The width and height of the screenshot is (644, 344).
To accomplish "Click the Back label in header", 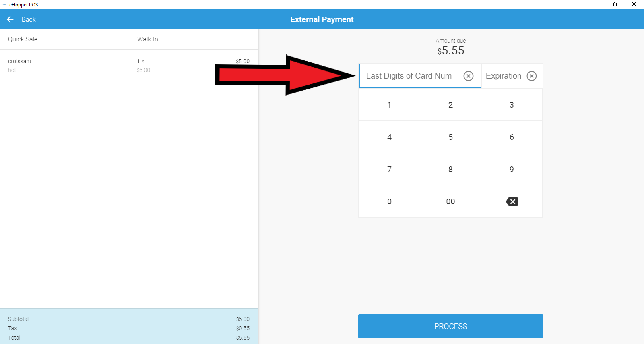I will (x=29, y=19).
